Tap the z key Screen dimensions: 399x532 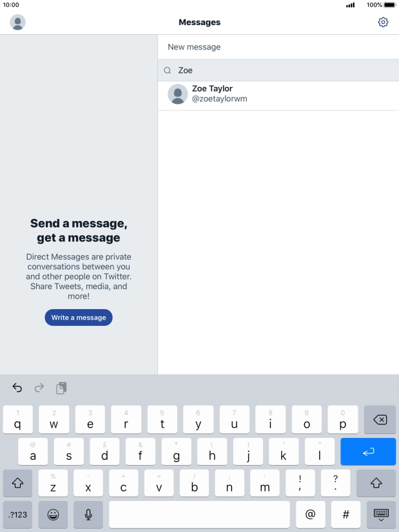(x=53, y=483)
